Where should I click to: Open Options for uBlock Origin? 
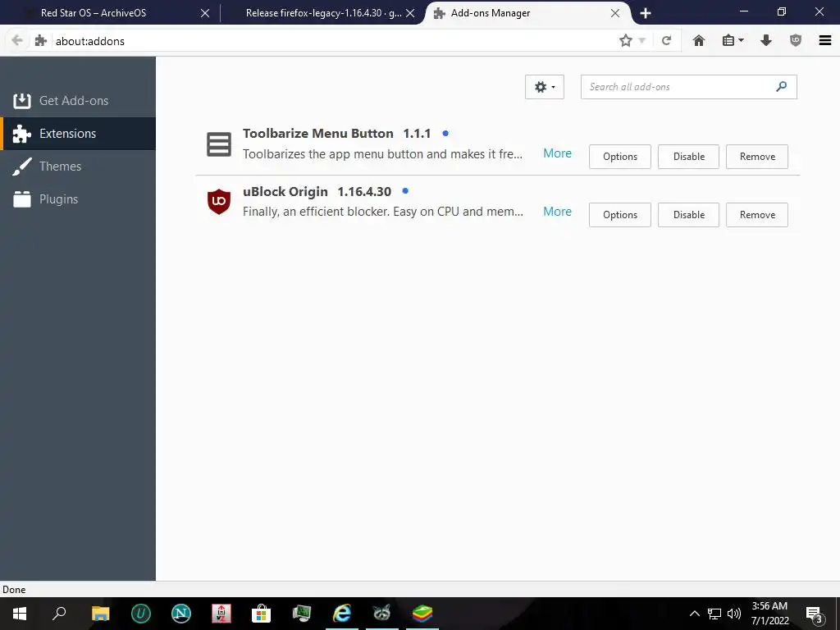click(620, 215)
